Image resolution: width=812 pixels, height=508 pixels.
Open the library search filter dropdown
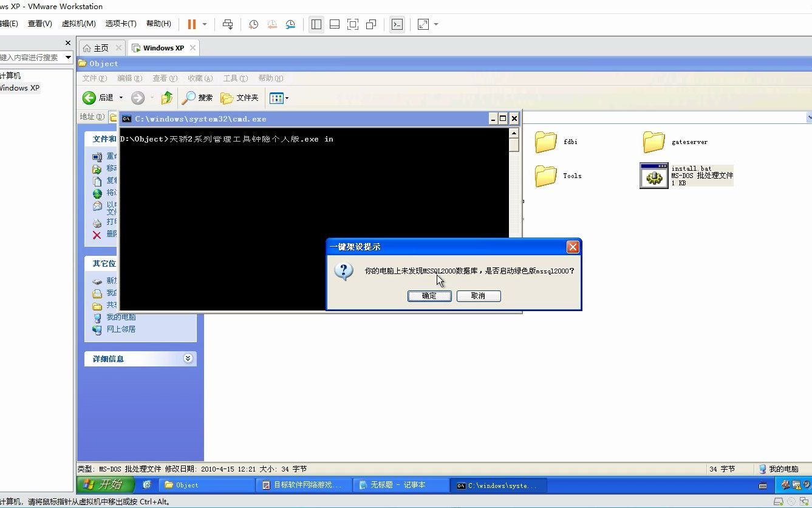tap(68, 57)
